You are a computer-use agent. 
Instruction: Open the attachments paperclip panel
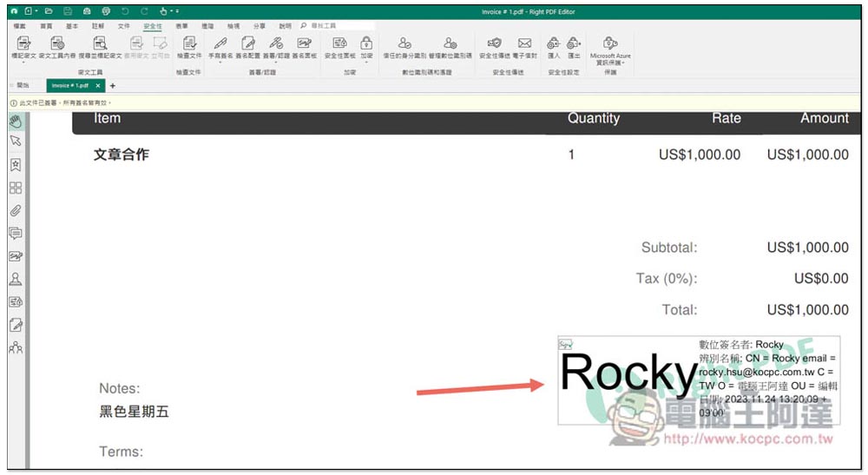16,211
